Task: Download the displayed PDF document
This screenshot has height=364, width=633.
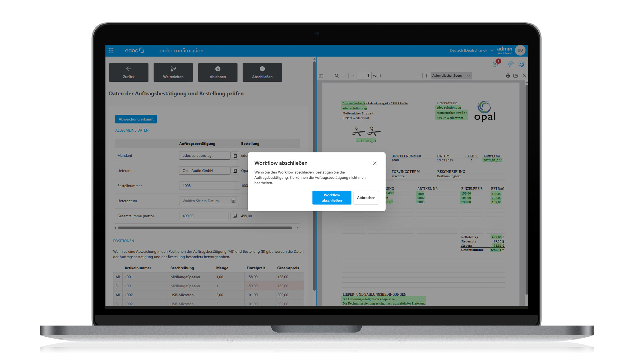Action: [515, 76]
